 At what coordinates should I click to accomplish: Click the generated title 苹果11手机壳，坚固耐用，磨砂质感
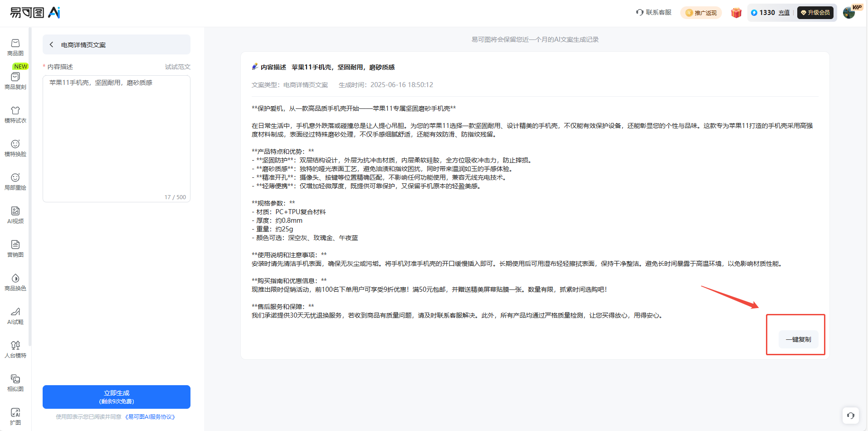click(343, 67)
